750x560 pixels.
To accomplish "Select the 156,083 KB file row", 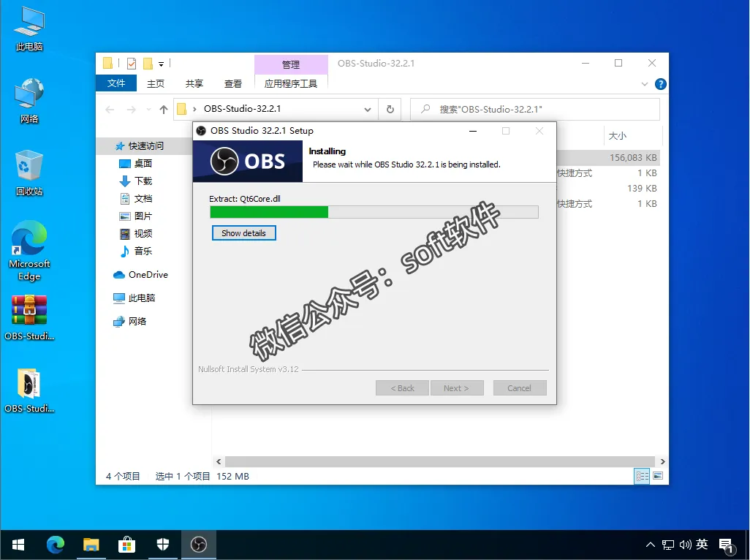I will [608, 157].
